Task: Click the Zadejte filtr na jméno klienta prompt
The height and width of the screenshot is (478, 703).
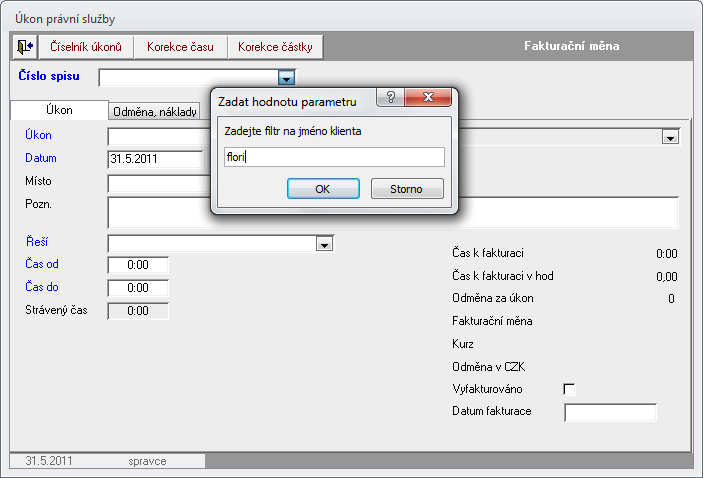Action: coord(293,131)
